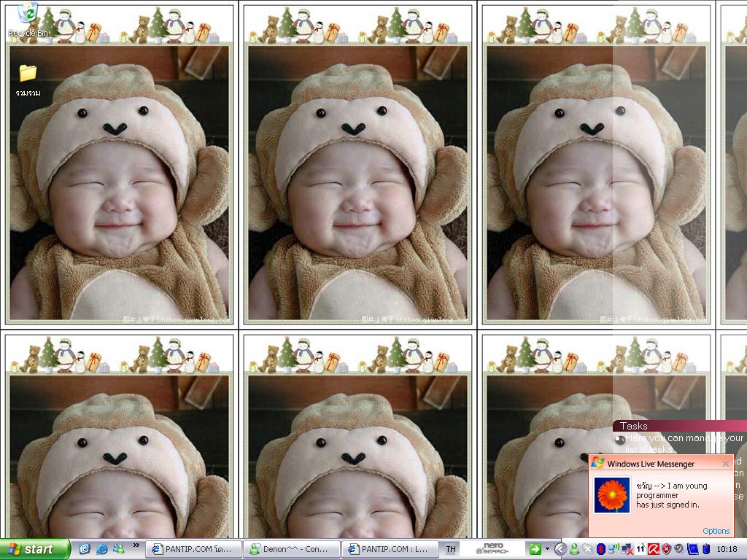
Task: Click the grey disabled X tray icon
Action: coord(587,549)
